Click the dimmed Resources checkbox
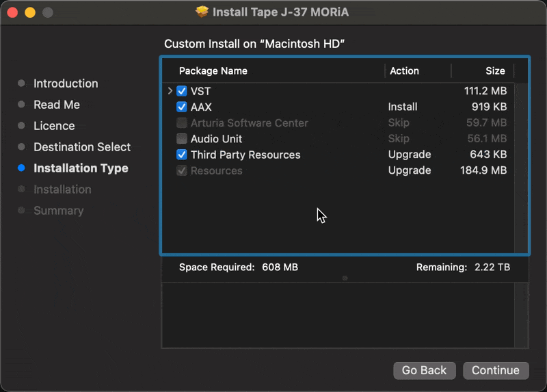 [x=182, y=170]
